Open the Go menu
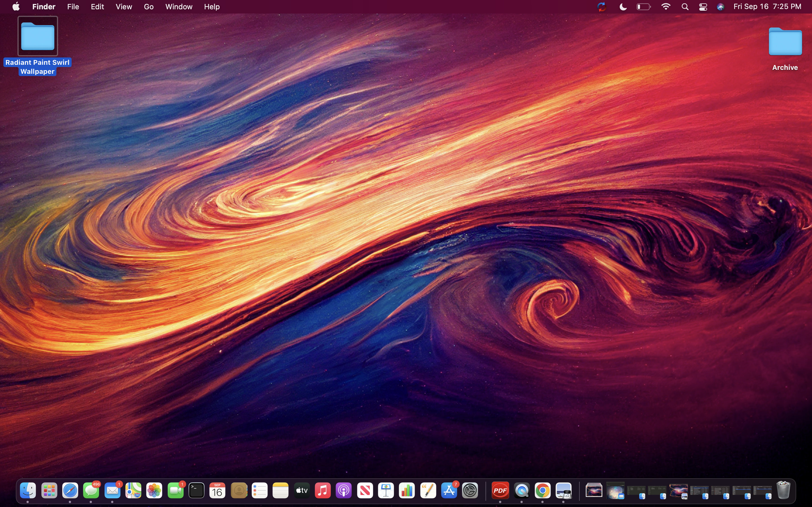Viewport: 812px width, 507px height. pyautogui.click(x=148, y=6)
